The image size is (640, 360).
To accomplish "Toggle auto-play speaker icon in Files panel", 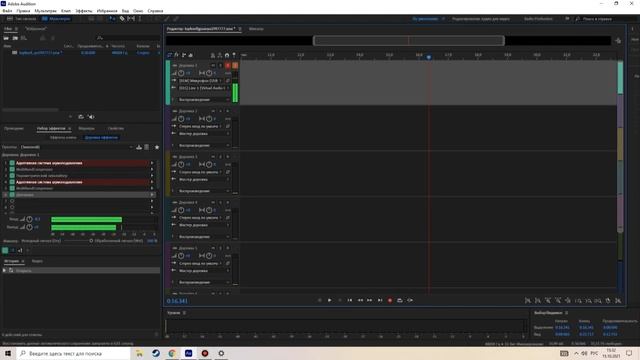I will [x=91, y=117].
